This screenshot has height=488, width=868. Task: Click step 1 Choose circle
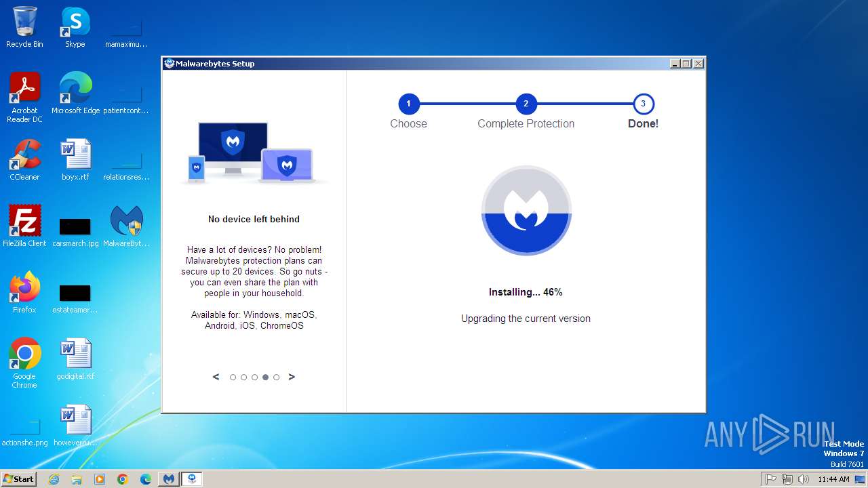(x=409, y=104)
